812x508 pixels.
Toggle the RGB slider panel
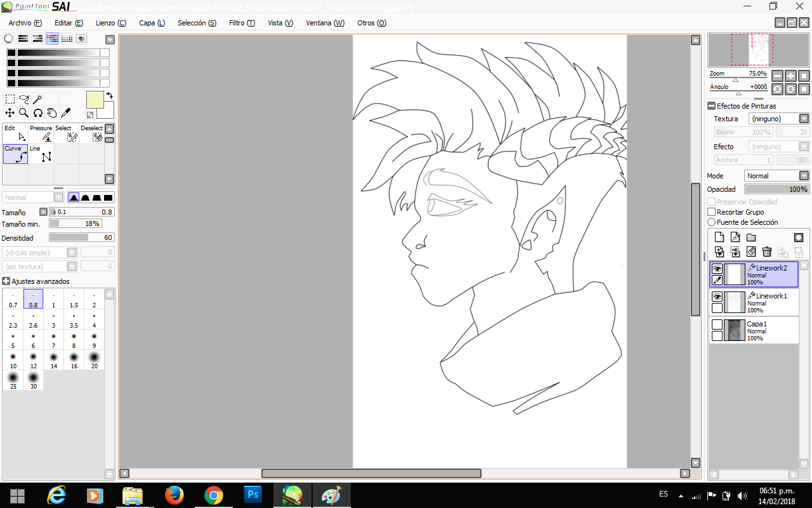coord(23,39)
